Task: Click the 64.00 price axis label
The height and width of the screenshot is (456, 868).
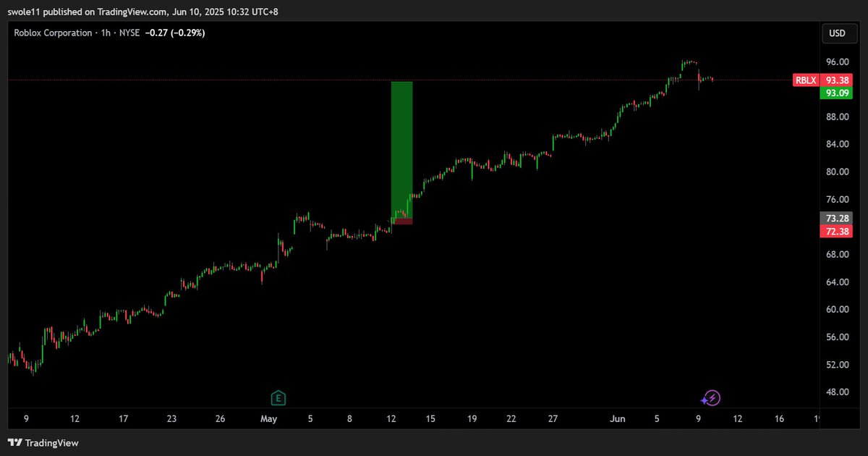Action: pos(837,282)
